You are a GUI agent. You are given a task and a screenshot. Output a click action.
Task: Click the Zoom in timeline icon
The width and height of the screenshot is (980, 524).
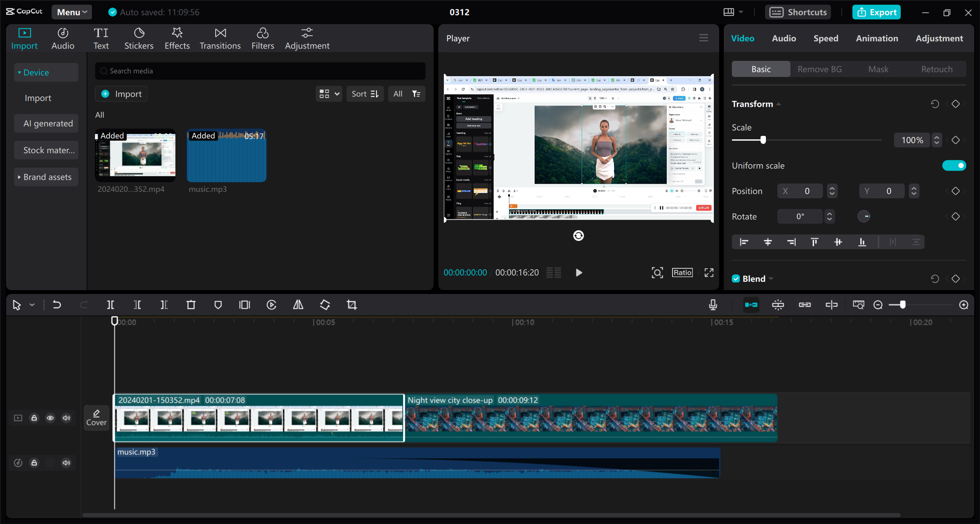pos(964,305)
